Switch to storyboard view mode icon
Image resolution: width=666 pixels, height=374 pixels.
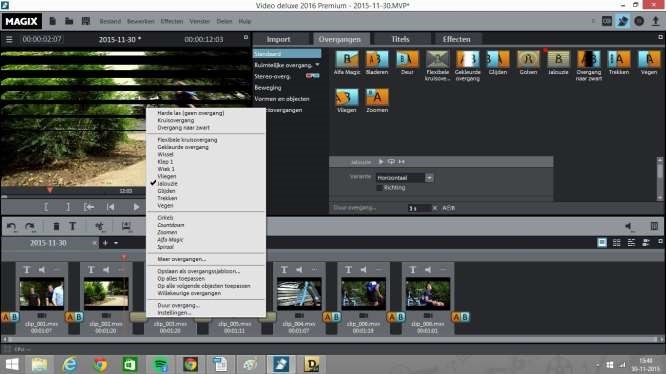[602, 242]
